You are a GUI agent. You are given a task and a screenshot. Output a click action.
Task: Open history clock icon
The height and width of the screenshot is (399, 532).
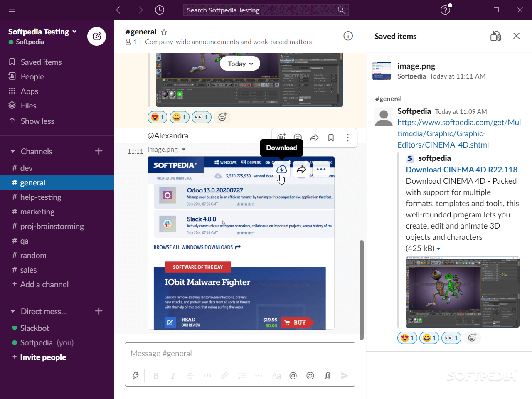tap(160, 10)
